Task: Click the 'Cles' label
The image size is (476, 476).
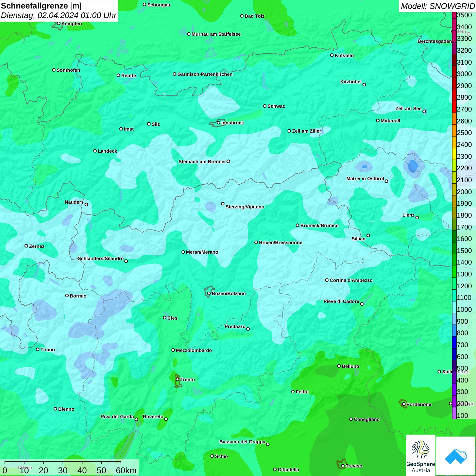Action: [x=172, y=318]
